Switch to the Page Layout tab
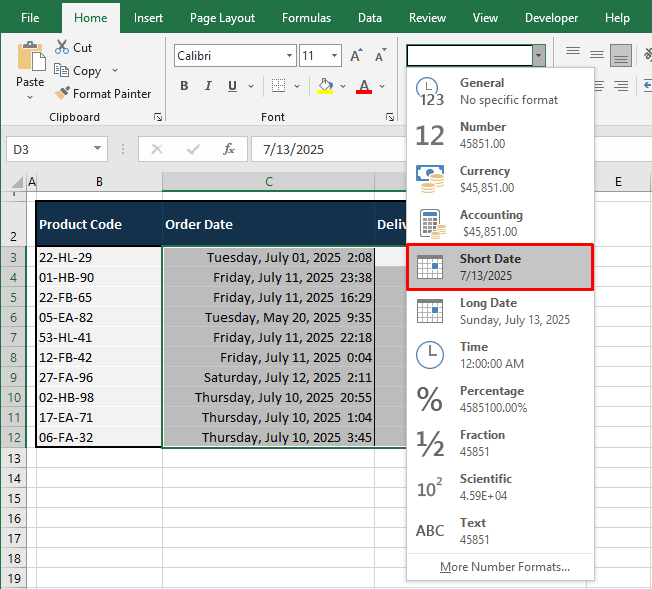Screen dimensions: 652x589 (222, 18)
